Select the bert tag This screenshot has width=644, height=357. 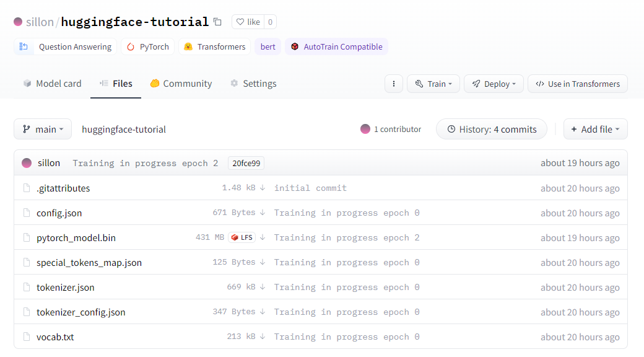pos(268,46)
